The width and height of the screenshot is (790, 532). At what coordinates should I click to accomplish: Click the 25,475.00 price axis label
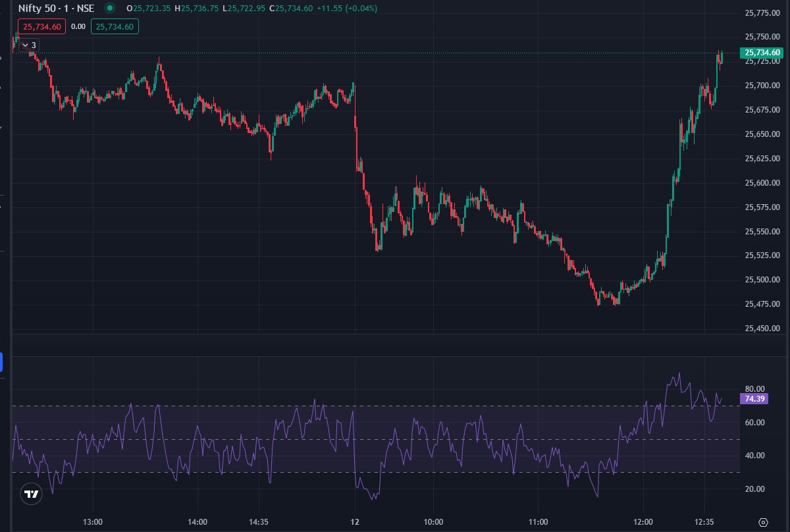click(x=762, y=304)
